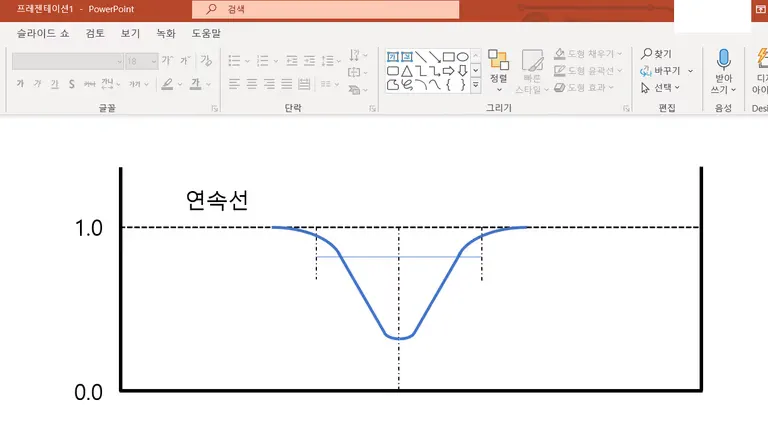Select the vertical text box shape
Screen dimensions: 768x421
point(407,57)
